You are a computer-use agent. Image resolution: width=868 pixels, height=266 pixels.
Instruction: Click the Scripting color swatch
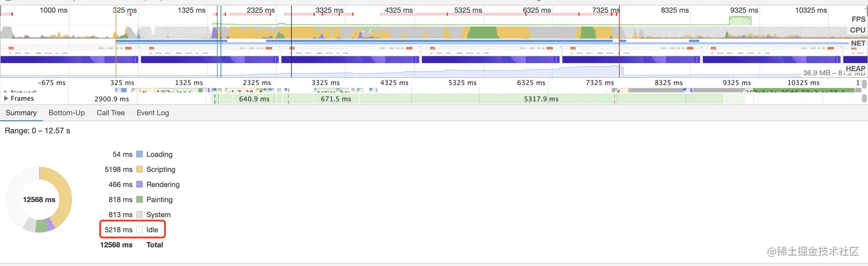tap(139, 169)
